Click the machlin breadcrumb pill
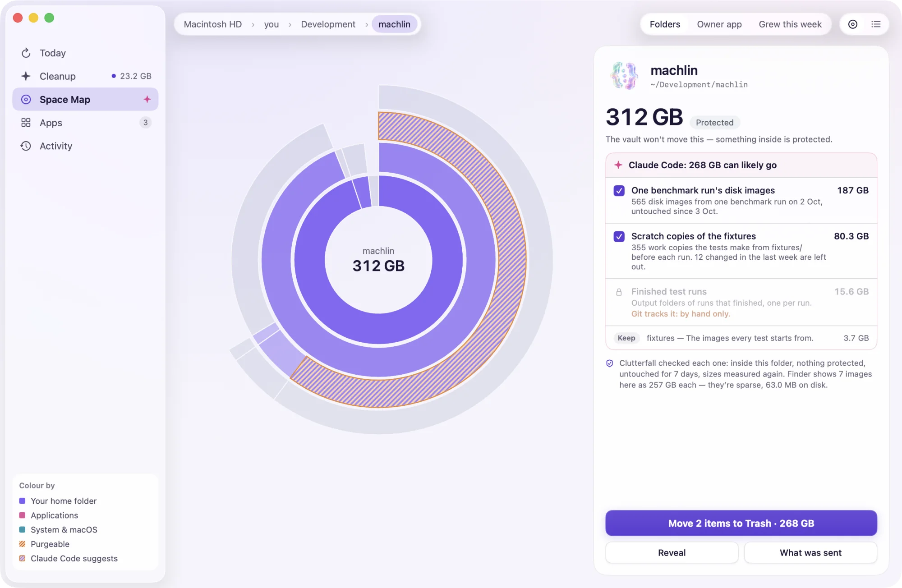This screenshot has width=902, height=588. point(394,24)
